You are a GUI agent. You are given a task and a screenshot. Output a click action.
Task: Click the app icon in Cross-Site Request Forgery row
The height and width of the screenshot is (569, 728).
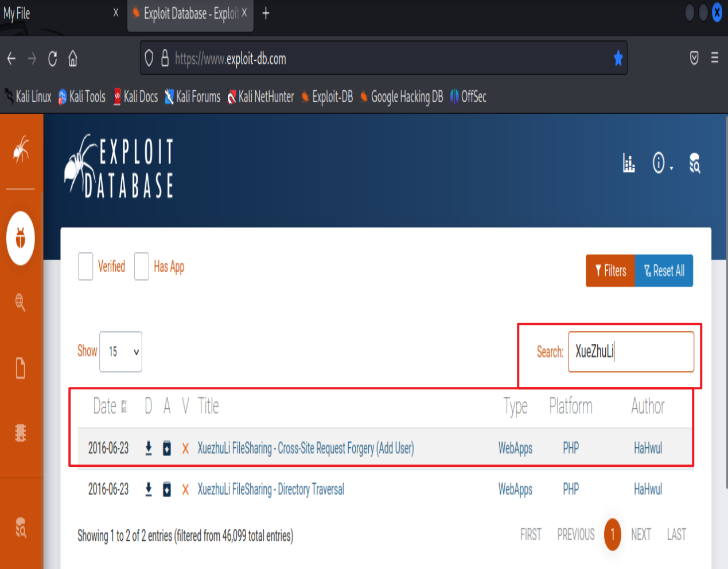(x=167, y=448)
